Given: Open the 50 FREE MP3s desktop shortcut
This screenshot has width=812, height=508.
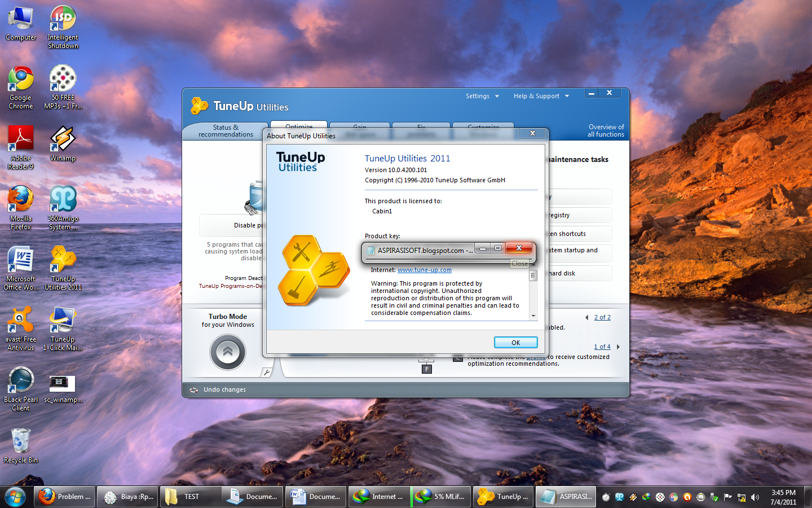Looking at the screenshot, I should 63,87.
